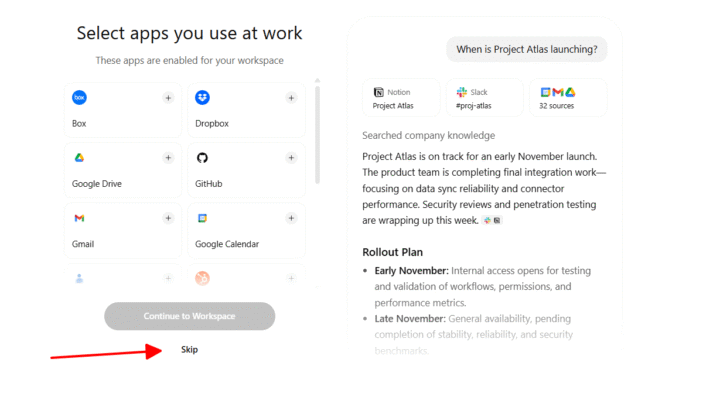Click the Skip link
The width and height of the screenshot is (703, 400).
(x=189, y=350)
